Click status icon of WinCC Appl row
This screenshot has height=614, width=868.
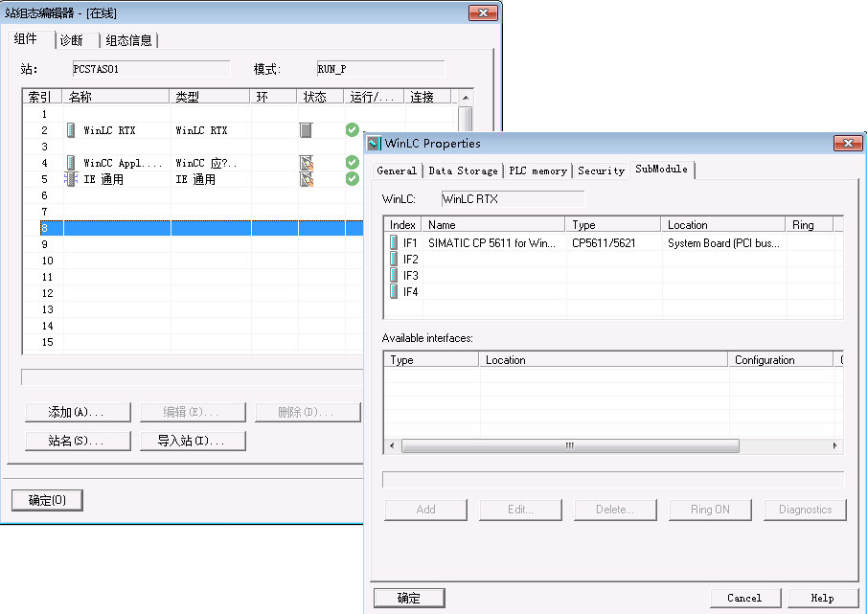307,163
